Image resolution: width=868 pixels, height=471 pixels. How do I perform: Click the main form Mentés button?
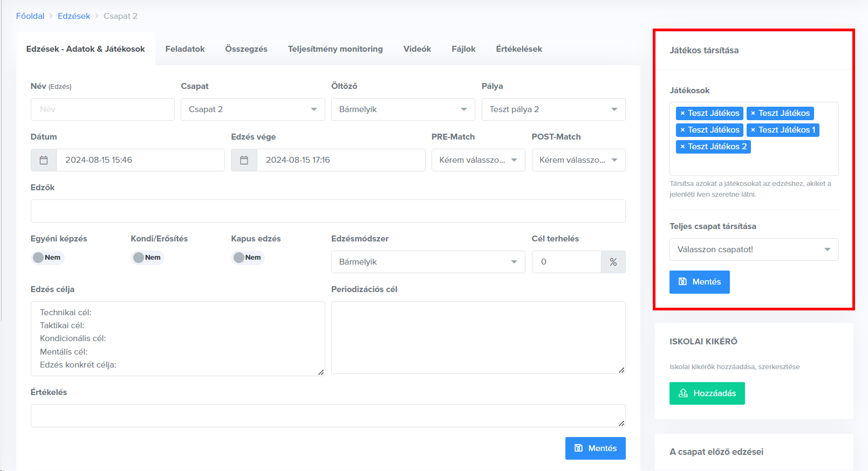pyautogui.click(x=595, y=448)
